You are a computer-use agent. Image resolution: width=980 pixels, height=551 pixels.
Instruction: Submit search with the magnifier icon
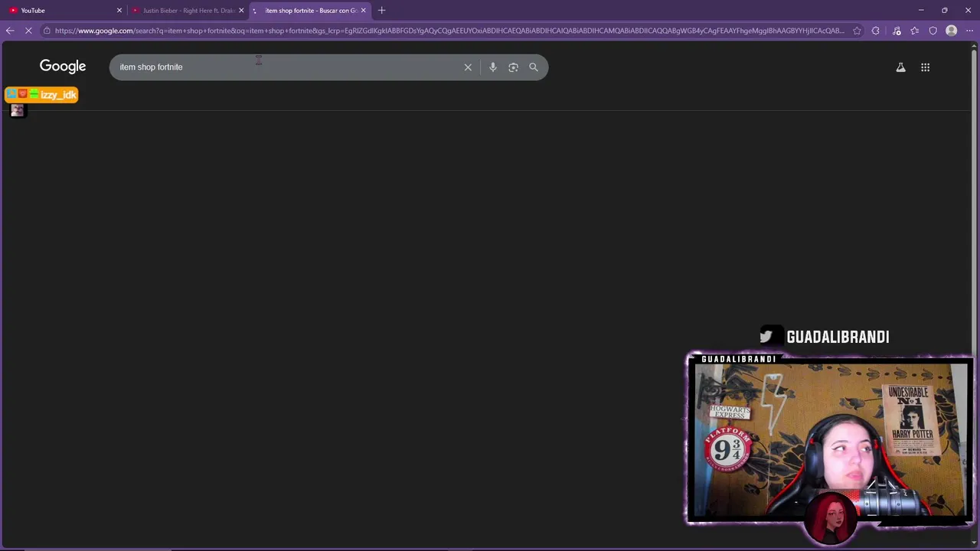534,67
